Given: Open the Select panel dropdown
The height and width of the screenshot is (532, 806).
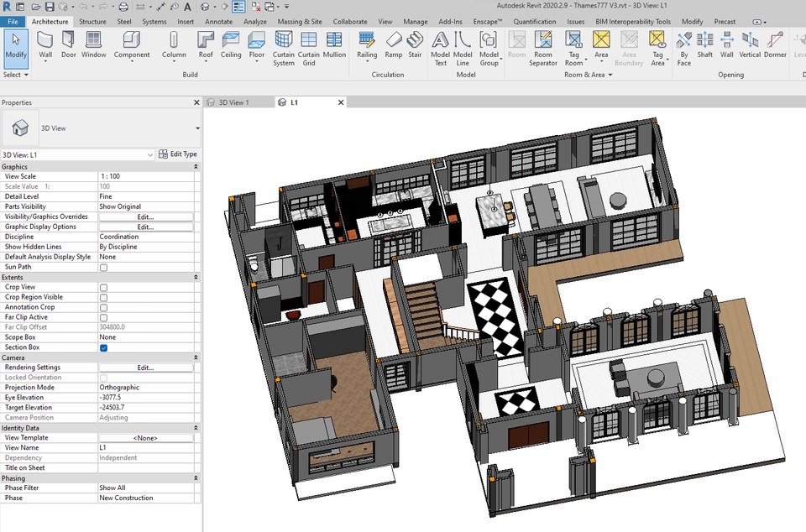Looking at the screenshot, I should (x=15, y=75).
